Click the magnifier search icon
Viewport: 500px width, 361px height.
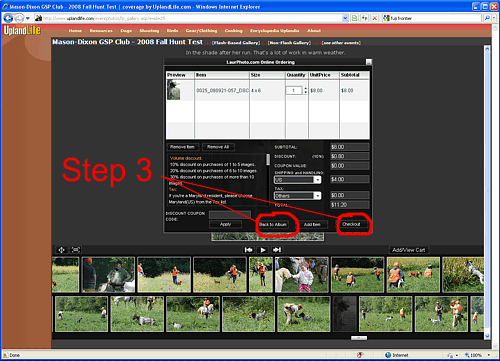point(487,18)
